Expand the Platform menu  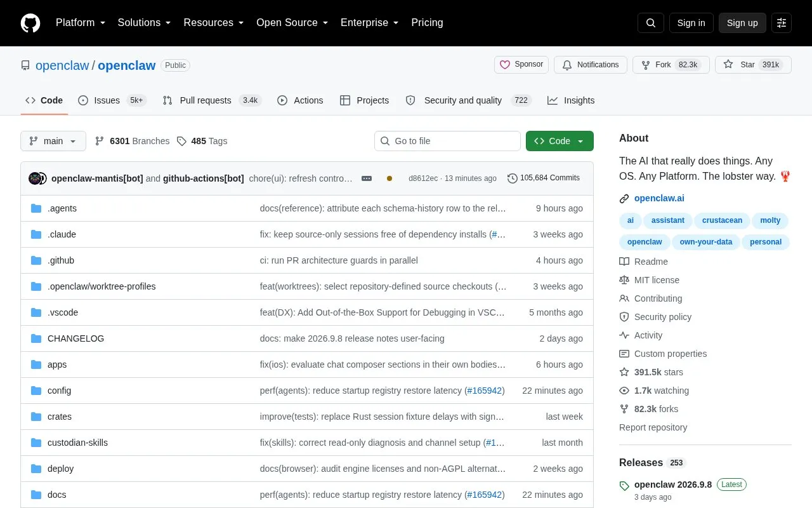point(81,23)
